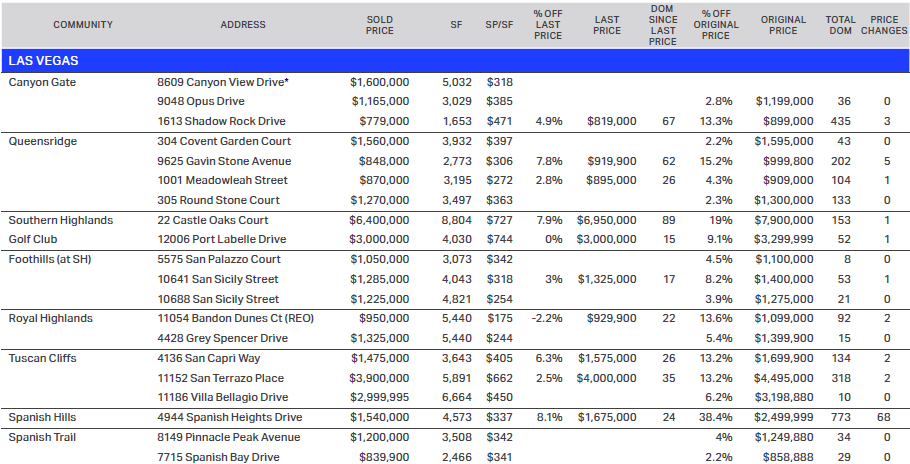The width and height of the screenshot is (910, 464).
Task: Click the 22 Castle Oaks Court address
Action: tap(213, 220)
